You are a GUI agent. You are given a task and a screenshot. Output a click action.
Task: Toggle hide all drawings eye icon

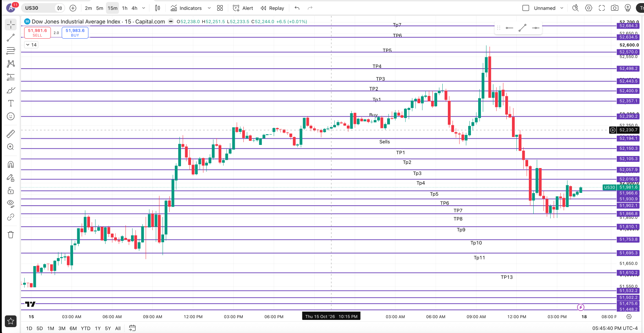tap(11, 204)
